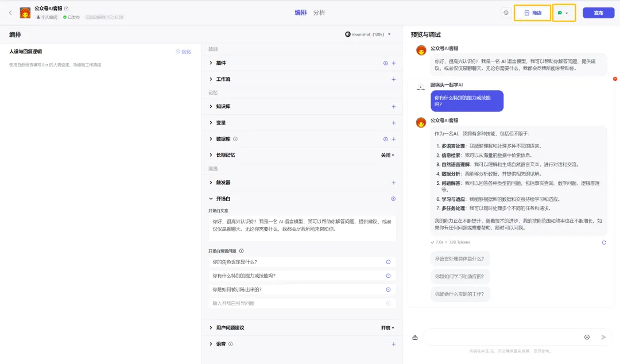
Task: Open the moonshot (128k) model dropdown
Action: 368,34
